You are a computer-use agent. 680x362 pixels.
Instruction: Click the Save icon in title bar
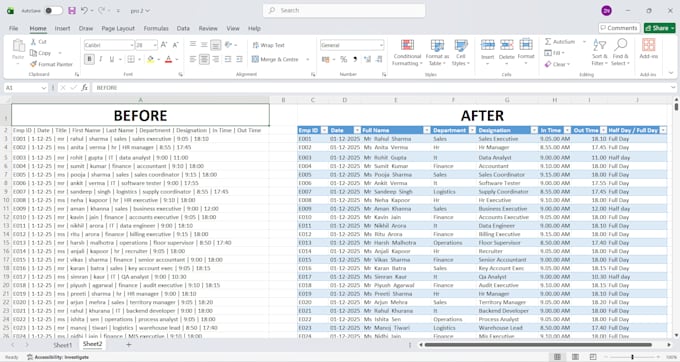72,10
